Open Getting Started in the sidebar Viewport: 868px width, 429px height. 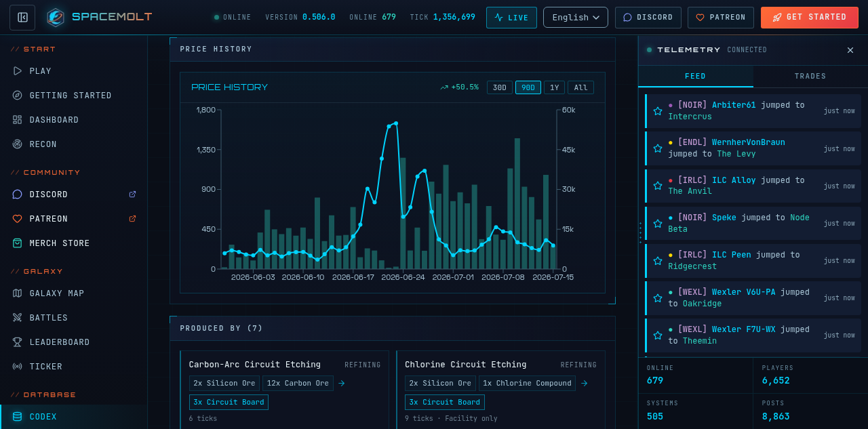[x=73, y=96]
